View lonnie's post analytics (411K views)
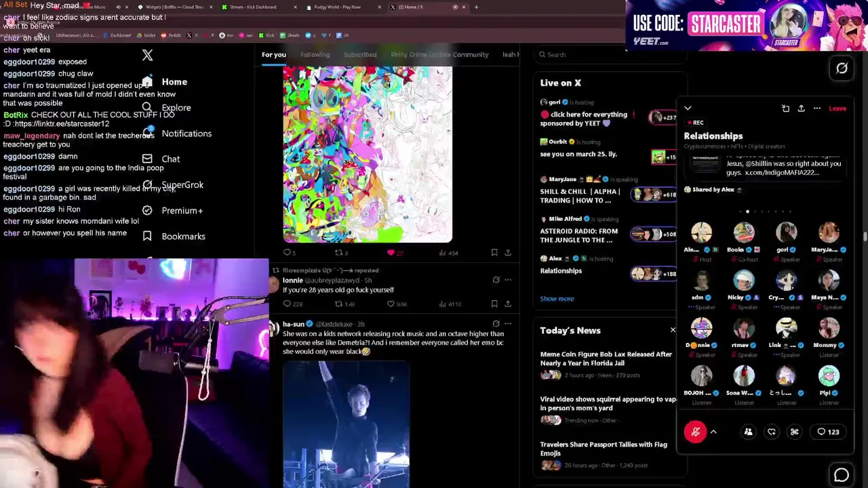The height and width of the screenshot is (488, 868). [450, 304]
